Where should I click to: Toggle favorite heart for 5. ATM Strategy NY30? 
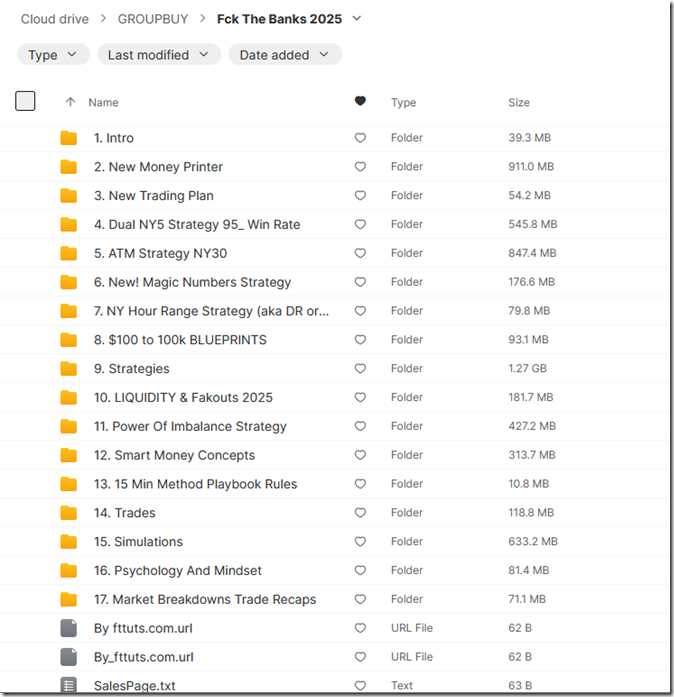tap(360, 254)
